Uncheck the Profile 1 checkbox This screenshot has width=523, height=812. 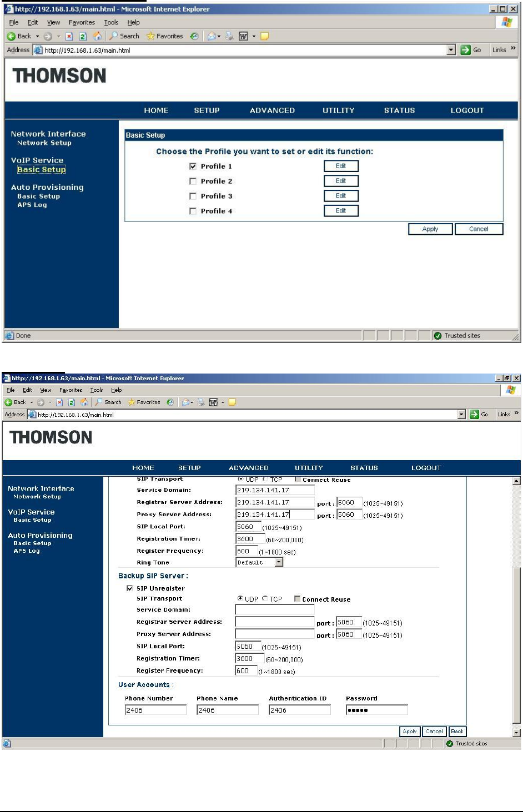193,166
